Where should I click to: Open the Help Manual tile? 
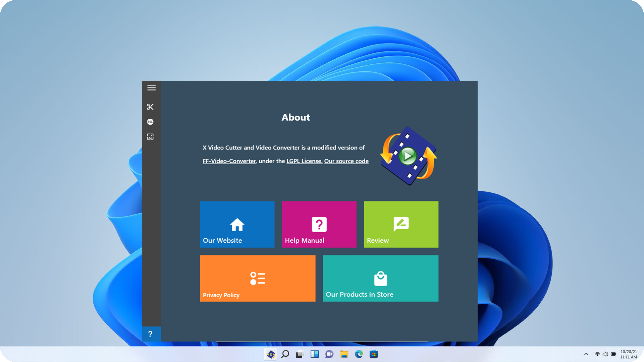319,224
